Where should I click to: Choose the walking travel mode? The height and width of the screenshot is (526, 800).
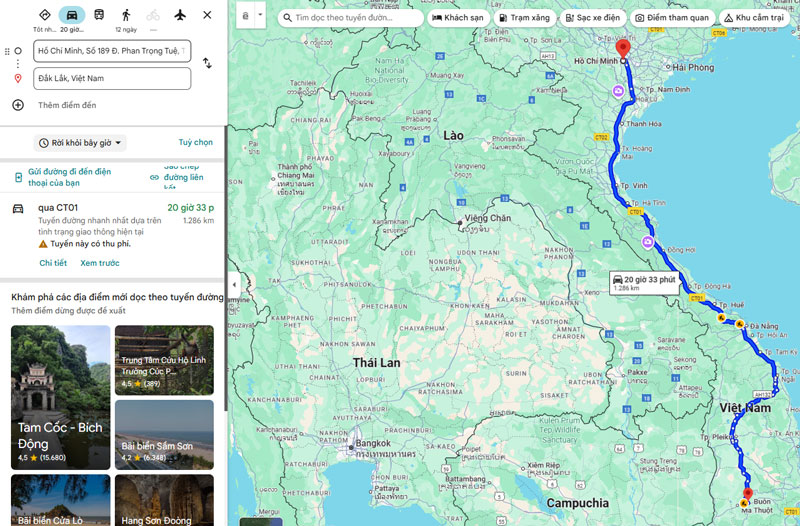(x=126, y=15)
